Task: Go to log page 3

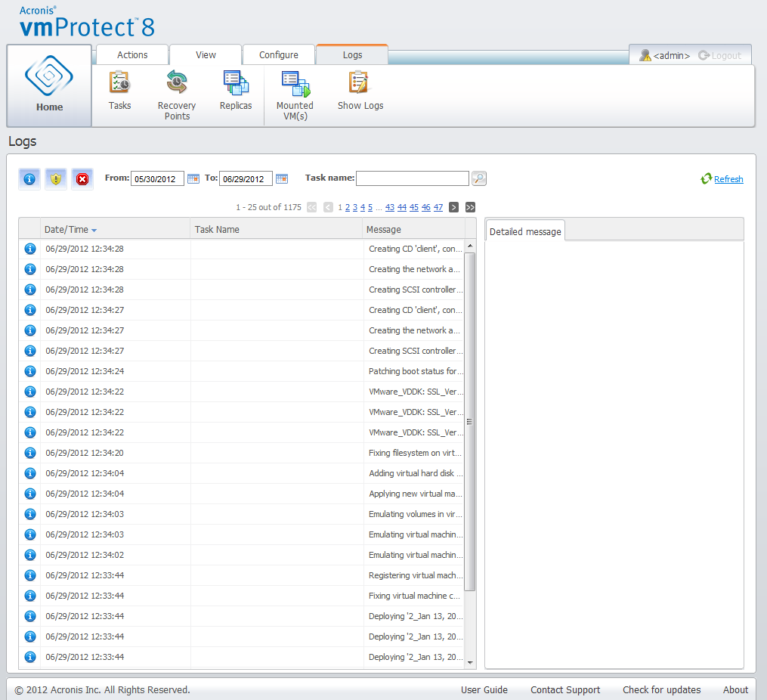Action: (x=355, y=207)
